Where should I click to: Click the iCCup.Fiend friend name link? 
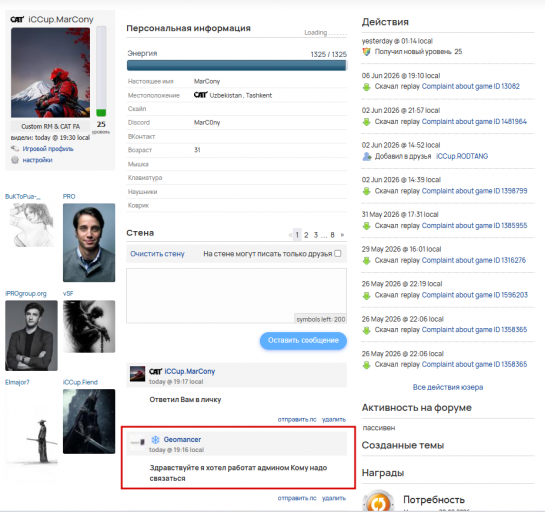click(80, 382)
